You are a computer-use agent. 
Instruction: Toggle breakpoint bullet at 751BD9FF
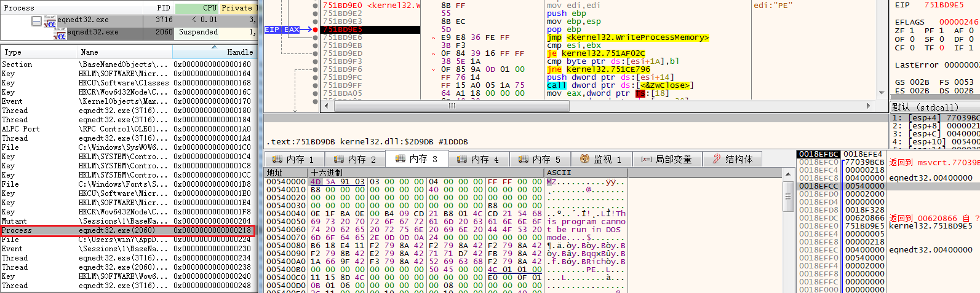coord(316,85)
